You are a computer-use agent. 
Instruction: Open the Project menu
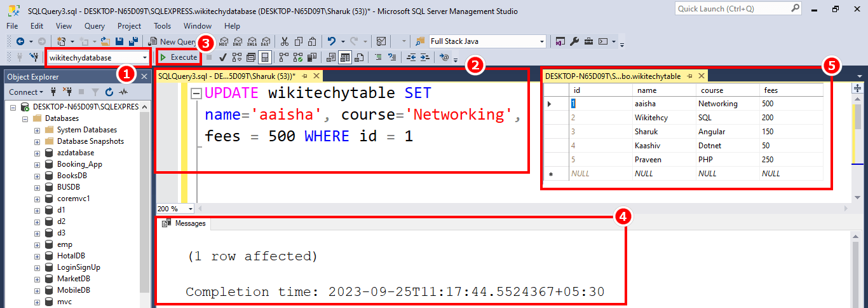click(130, 26)
